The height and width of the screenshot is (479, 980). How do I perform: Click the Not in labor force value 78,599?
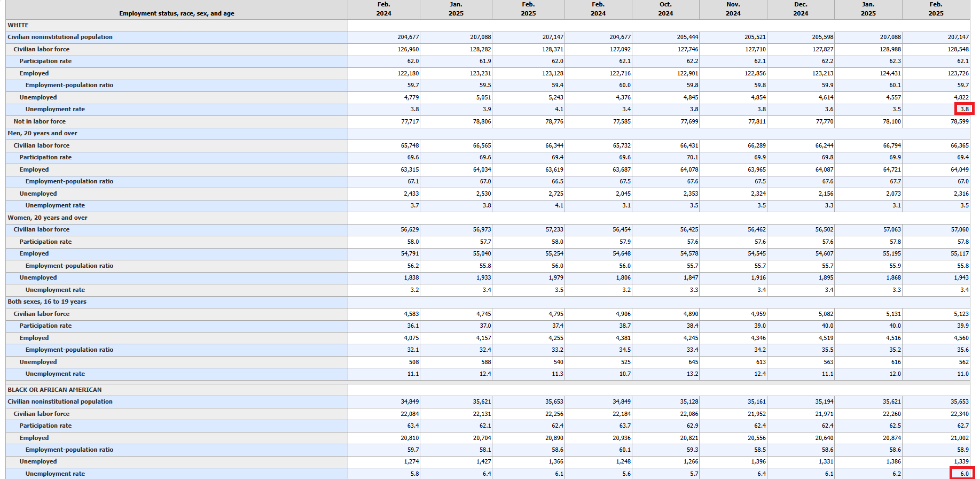960,121
